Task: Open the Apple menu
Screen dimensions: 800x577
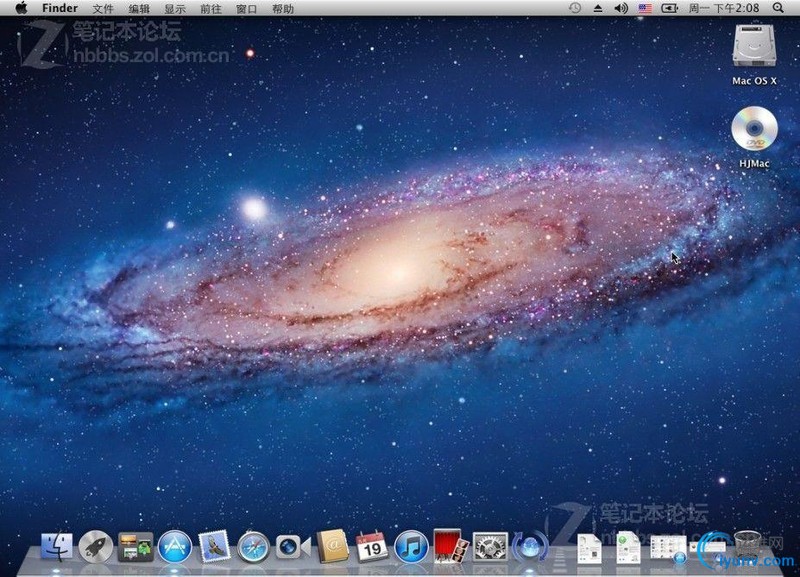Action: point(21,8)
